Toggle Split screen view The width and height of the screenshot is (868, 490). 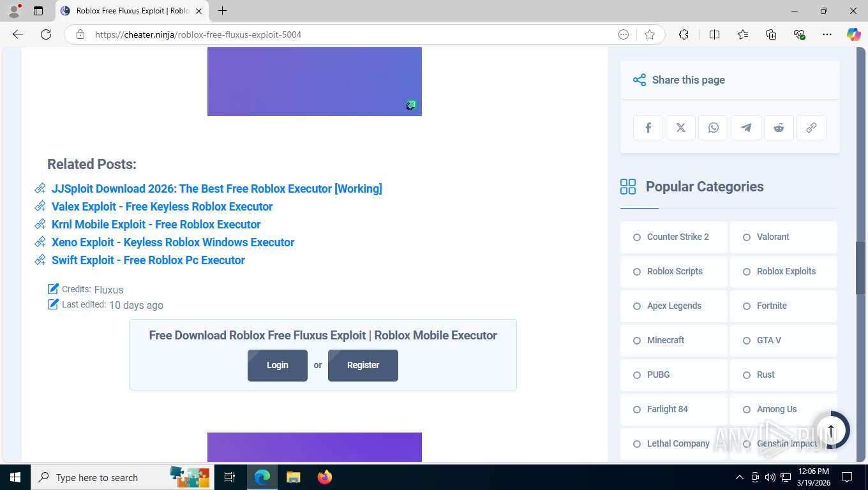pos(714,34)
